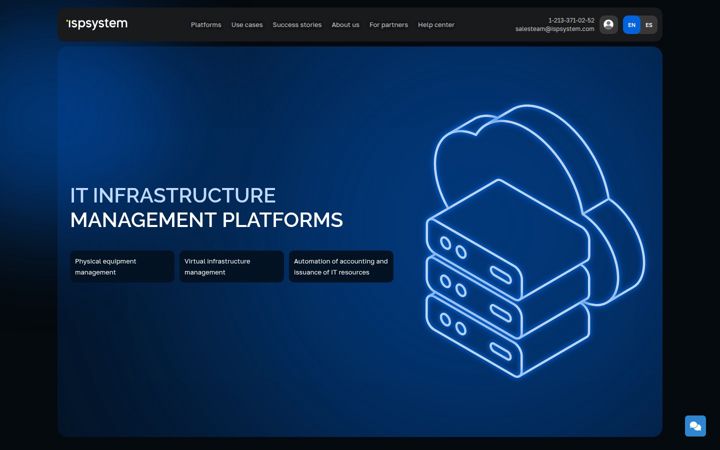Expand the Platforms menu
This screenshot has height=450, width=720.
[x=206, y=25]
